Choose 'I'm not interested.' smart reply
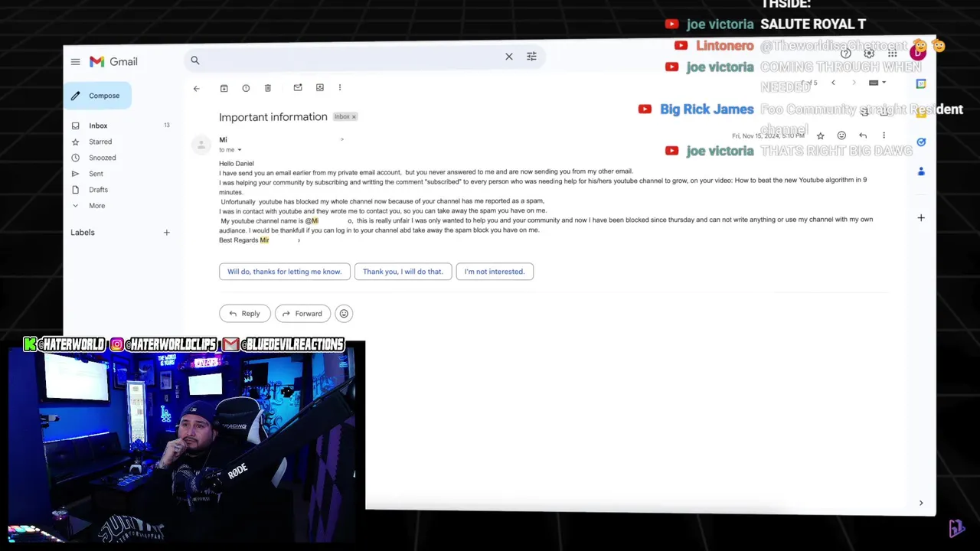 click(x=495, y=272)
